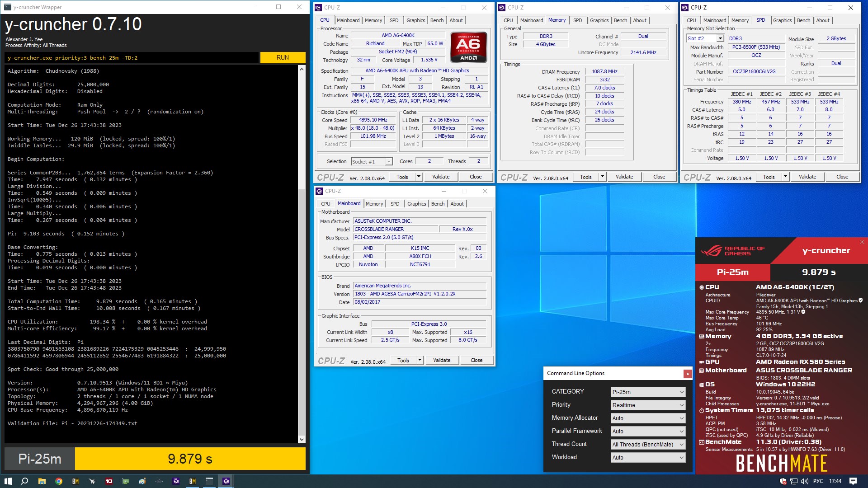Click Close in CPU-Z Memory window
The height and width of the screenshot is (488, 868).
pyautogui.click(x=659, y=177)
